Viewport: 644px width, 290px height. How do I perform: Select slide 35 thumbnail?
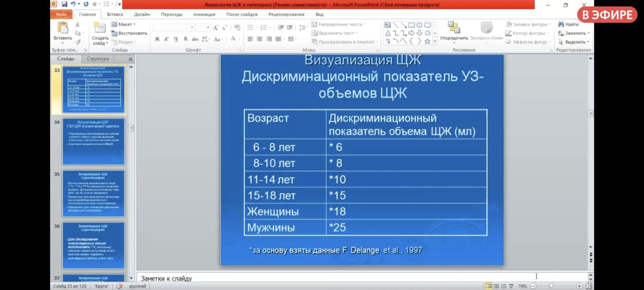tap(94, 193)
